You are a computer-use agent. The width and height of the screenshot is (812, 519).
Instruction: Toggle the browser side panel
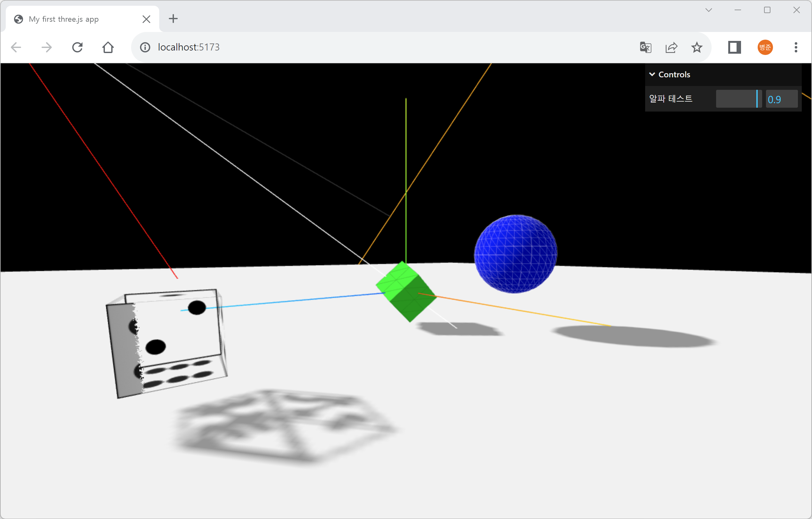click(x=734, y=47)
